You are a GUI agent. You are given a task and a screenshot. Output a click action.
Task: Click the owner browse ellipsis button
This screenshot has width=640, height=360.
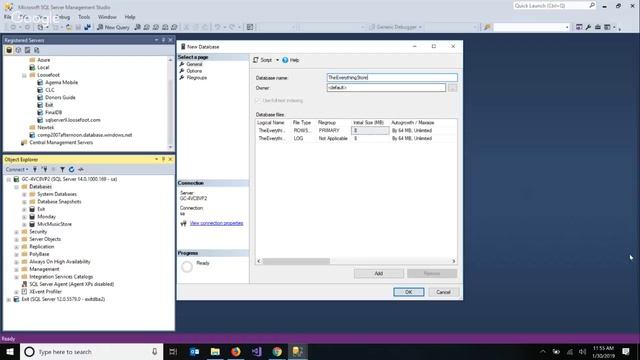452,88
